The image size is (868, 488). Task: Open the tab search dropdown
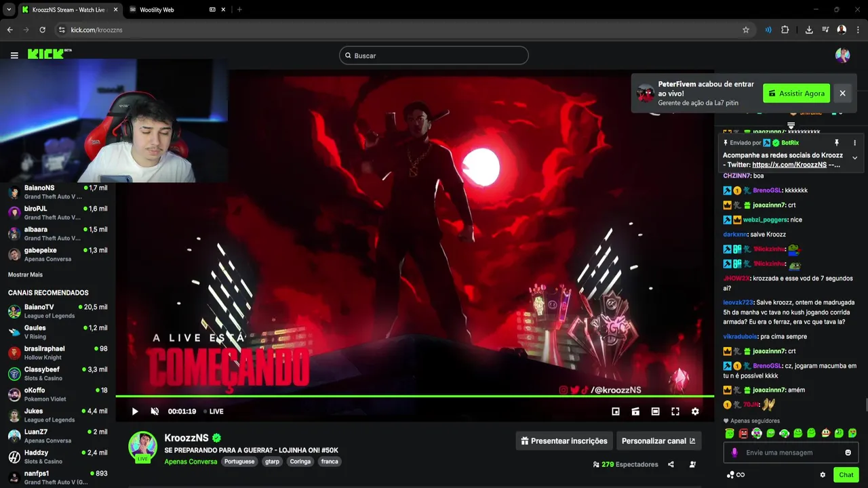click(9, 9)
